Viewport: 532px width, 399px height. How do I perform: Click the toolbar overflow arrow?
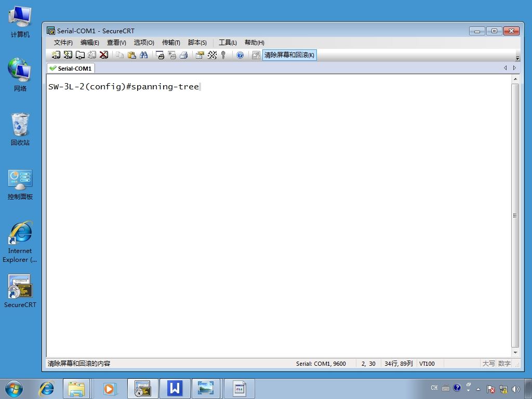click(x=517, y=58)
